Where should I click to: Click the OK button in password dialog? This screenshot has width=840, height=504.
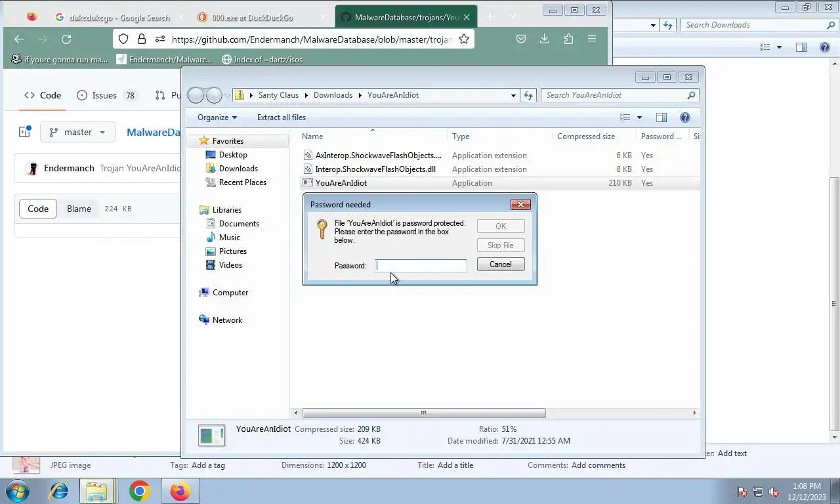(x=501, y=226)
